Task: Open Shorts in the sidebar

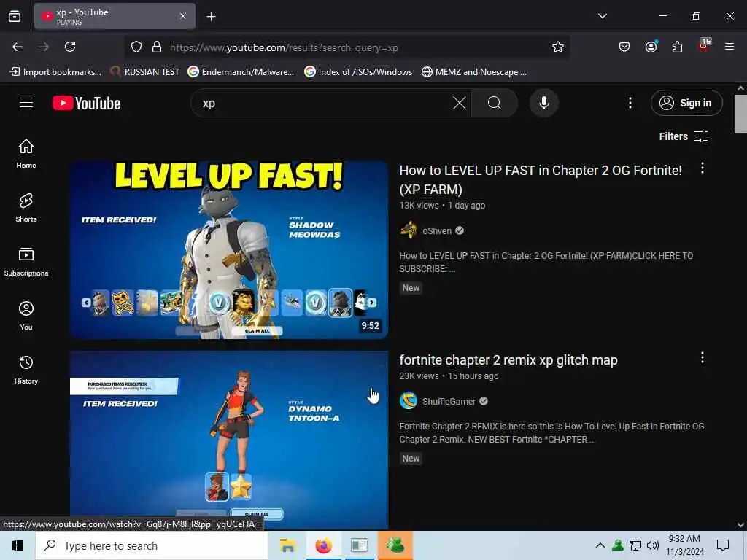Action: (x=26, y=208)
